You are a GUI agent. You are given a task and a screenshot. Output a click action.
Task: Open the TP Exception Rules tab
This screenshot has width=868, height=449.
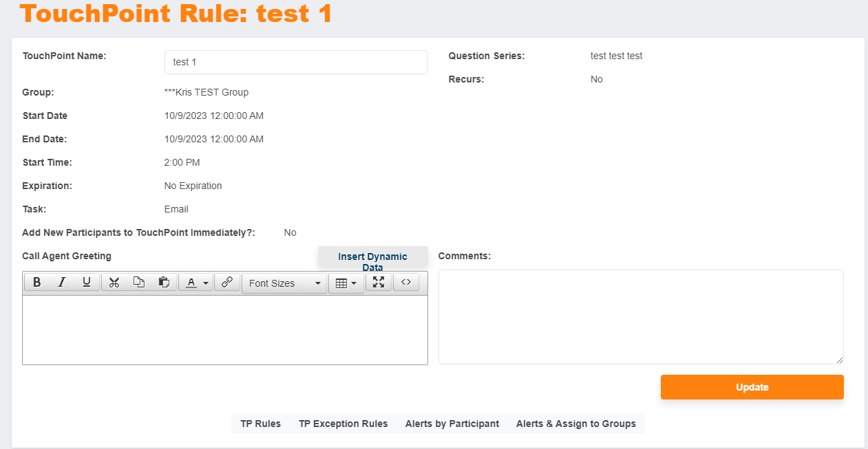coord(343,424)
